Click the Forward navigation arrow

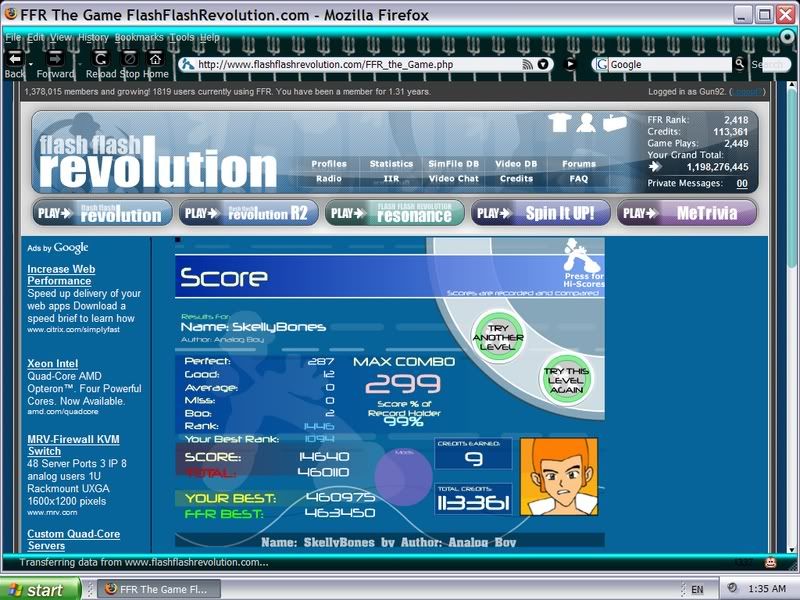55,58
